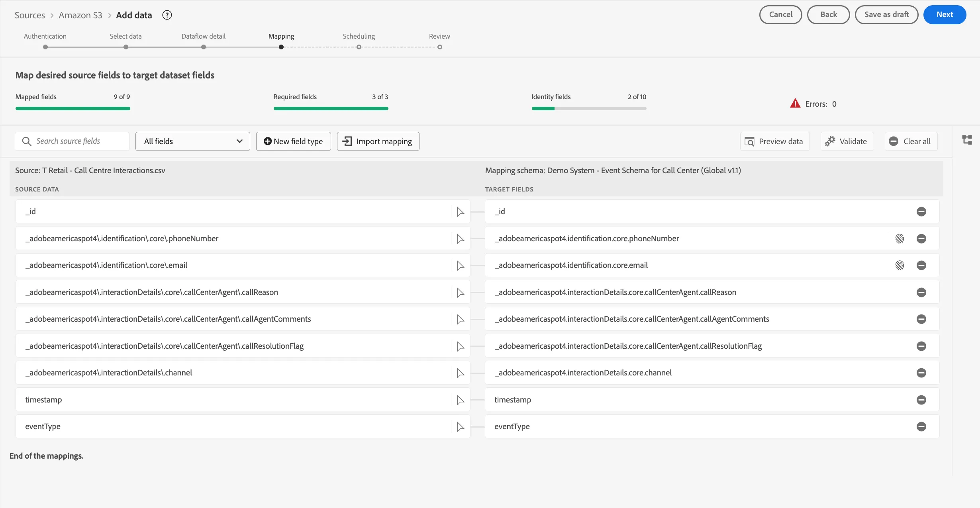The width and height of the screenshot is (980, 508).
Task: Click the Cancel button
Action: coord(780,15)
